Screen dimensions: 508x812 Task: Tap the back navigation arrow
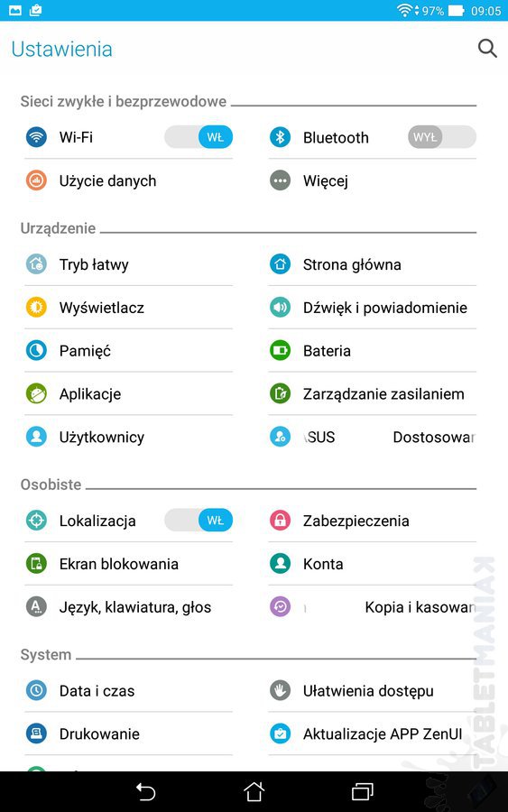(145, 792)
